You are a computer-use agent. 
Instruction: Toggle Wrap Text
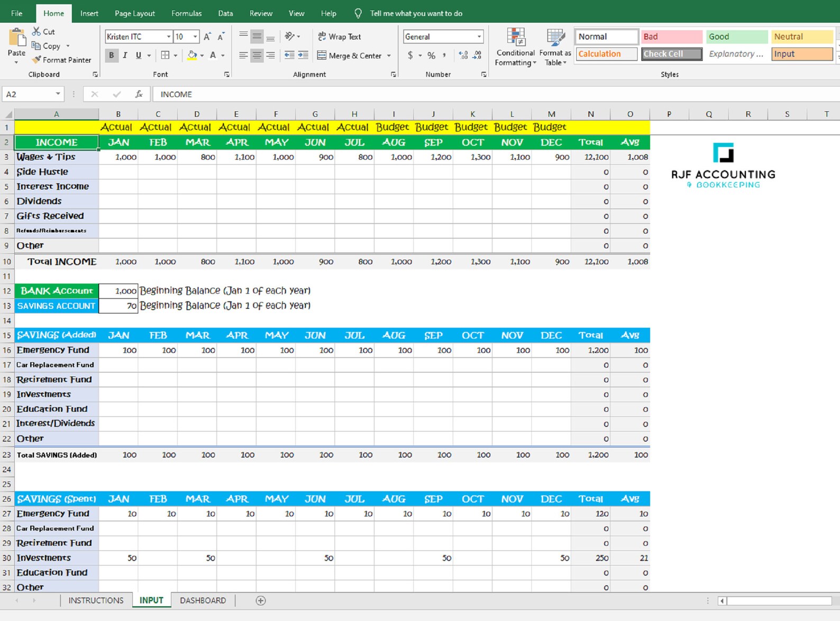click(339, 36)
